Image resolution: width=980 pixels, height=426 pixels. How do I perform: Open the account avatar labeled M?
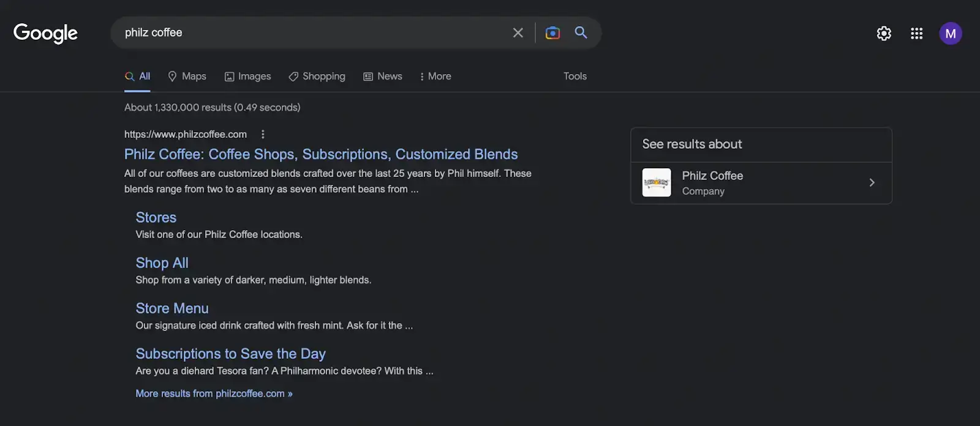(951, 33)
